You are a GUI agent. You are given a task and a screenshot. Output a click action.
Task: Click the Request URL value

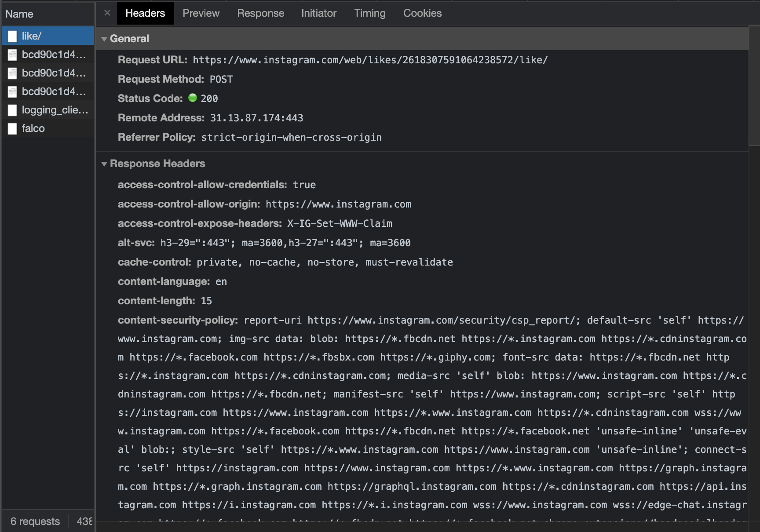(370, 60)
